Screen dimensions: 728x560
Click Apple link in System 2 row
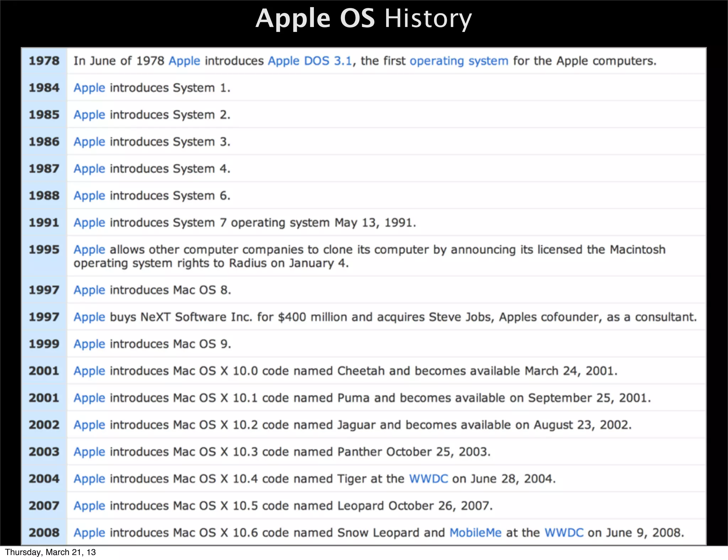pos(89,115)
